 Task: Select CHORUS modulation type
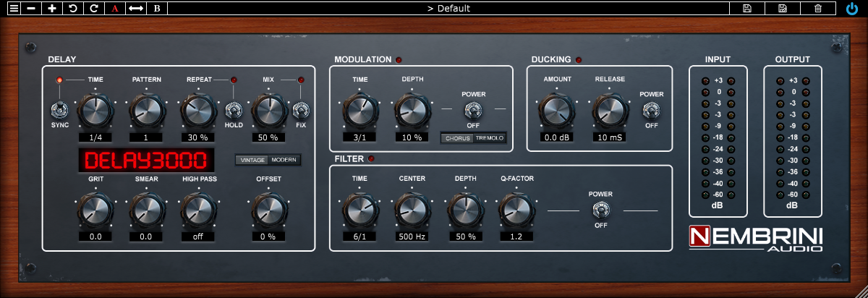(x=458, y=137)
